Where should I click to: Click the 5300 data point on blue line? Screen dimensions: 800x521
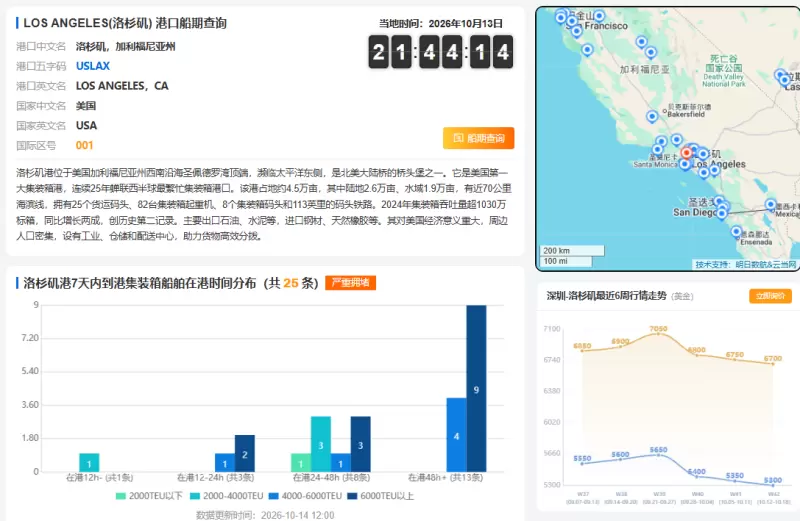coord(773,485)
